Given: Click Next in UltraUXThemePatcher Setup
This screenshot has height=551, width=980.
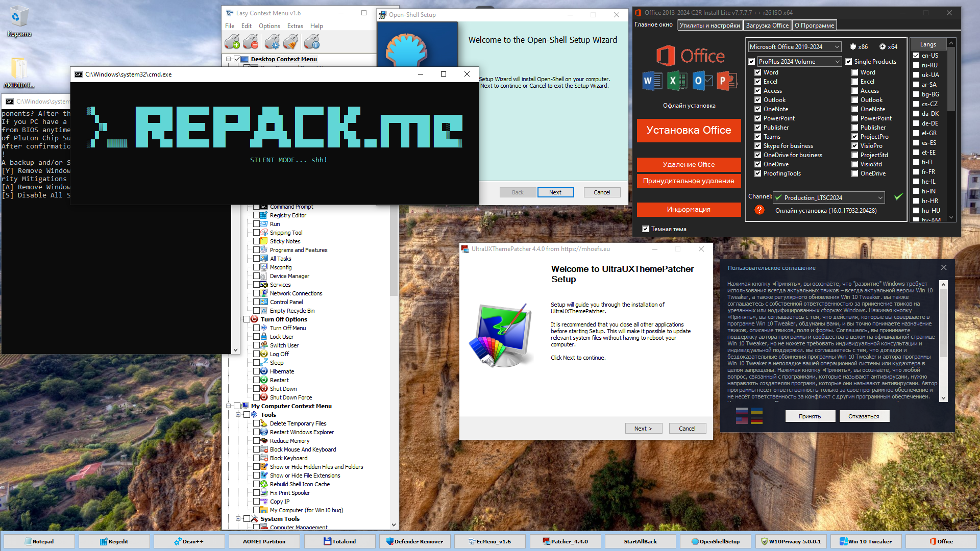Looking at the screenshot, I should tap(643, 428).
